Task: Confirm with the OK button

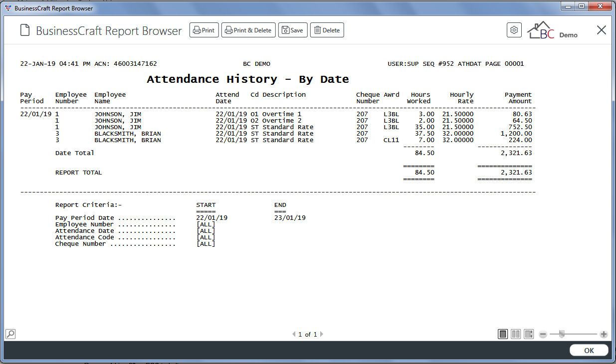Action: coord(589,350)
